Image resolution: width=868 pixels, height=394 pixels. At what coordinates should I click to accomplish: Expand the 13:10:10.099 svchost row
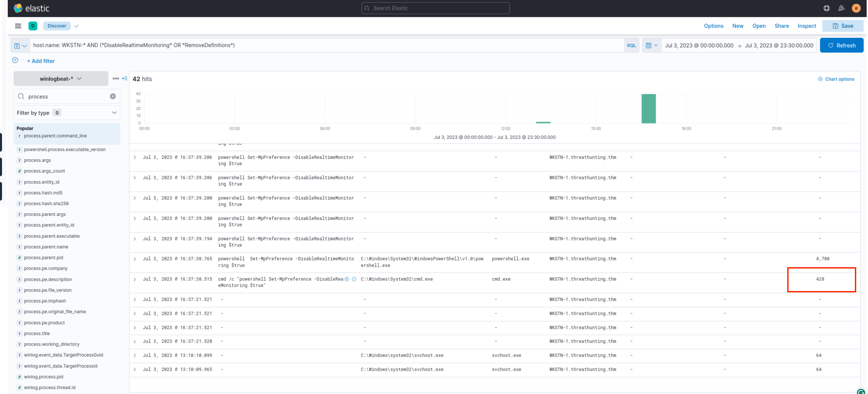pyautogui.click(x=135, y=356)
